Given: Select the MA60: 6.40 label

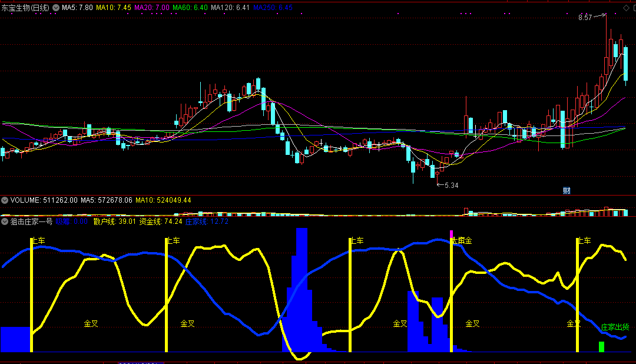Looking at the screenshot, I should pyautogui.click(x=190, y=8).
